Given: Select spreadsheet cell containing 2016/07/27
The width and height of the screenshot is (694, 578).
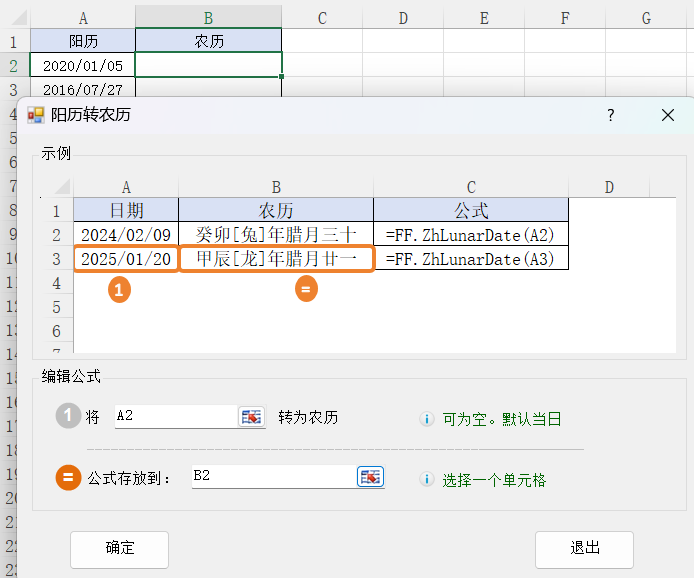Looking at the screenshot, I should (x=83, y=89).
